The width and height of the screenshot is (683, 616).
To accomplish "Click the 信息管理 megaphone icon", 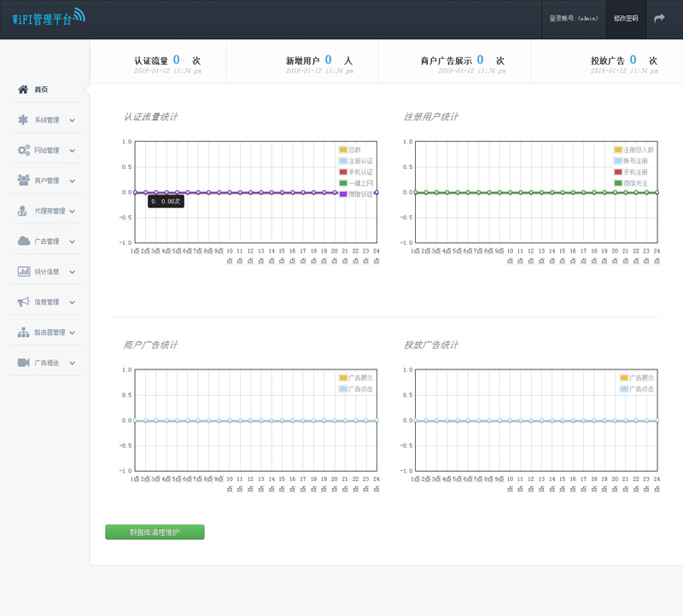I will (x=24, y=302).
